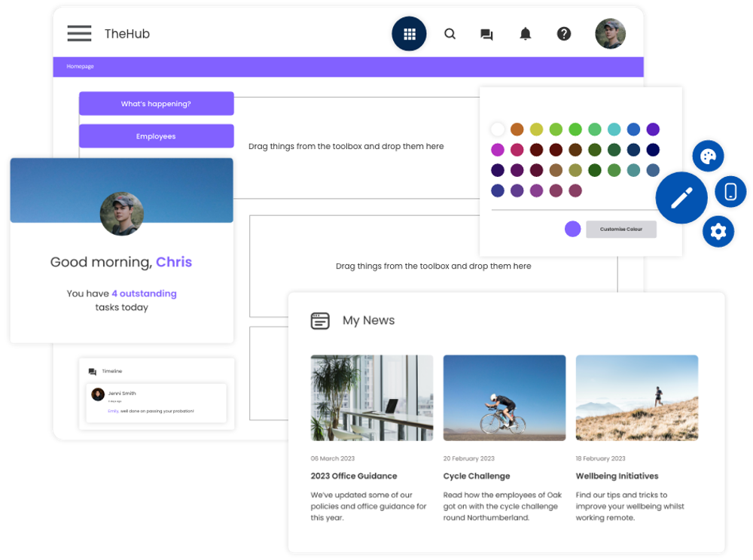Open the notifications bell

[526, 34]
